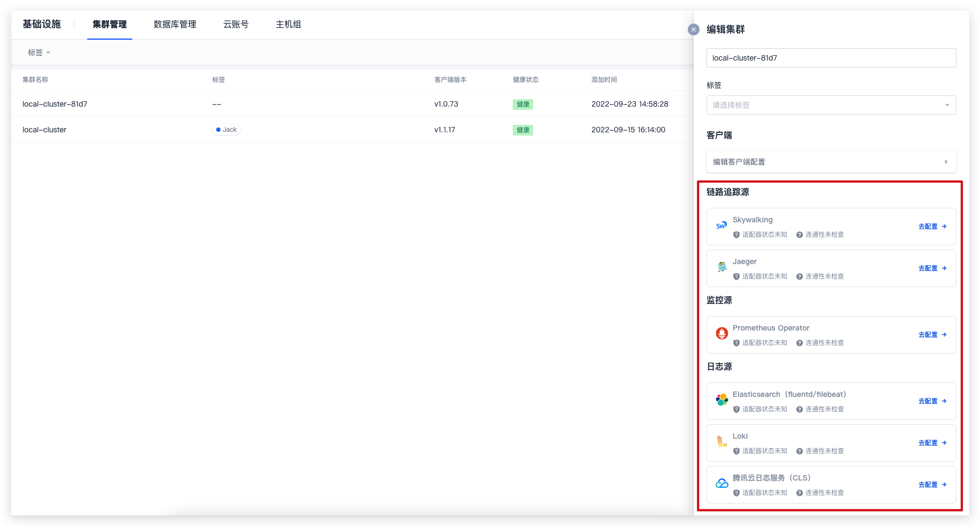Click the Prometheus Operator 适配器状态未知 shield icon
Screen dimensions: 980x526
click(736, 343)
